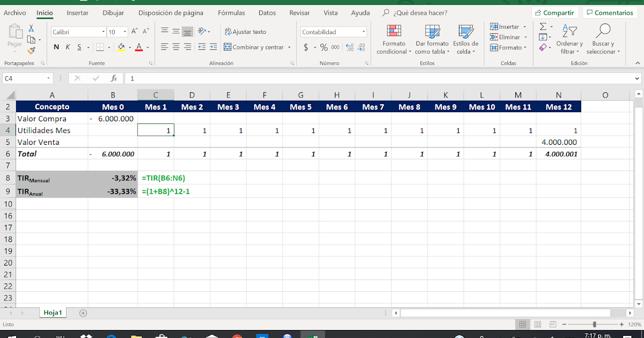Click the Compartir button
This screenshot has width=644, height=338.
pyautogui.click(x=555, y=12)
